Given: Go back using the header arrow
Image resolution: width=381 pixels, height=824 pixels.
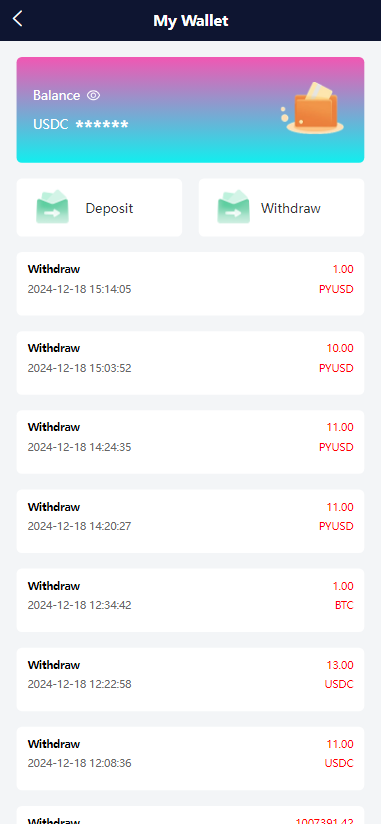Looking at the screenshot, I should point(17,19).
